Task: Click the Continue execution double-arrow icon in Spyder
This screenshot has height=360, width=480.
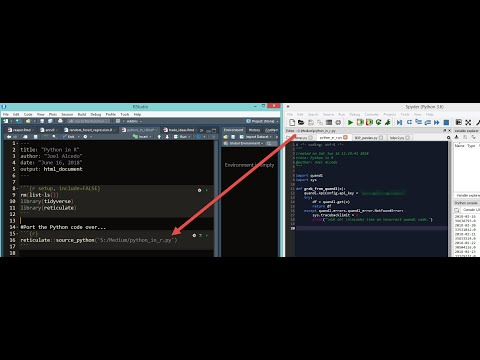Action: (x=437, y=122)
